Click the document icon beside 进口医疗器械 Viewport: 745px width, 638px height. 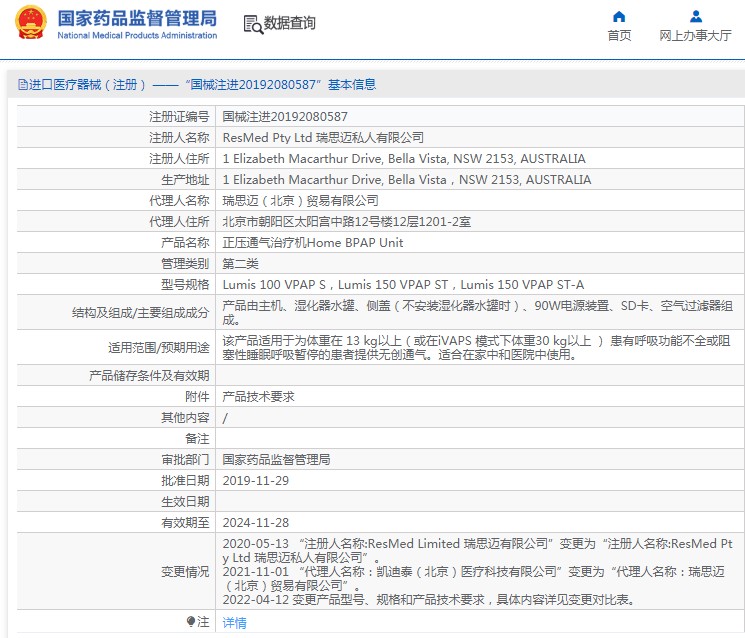[23, 85]
